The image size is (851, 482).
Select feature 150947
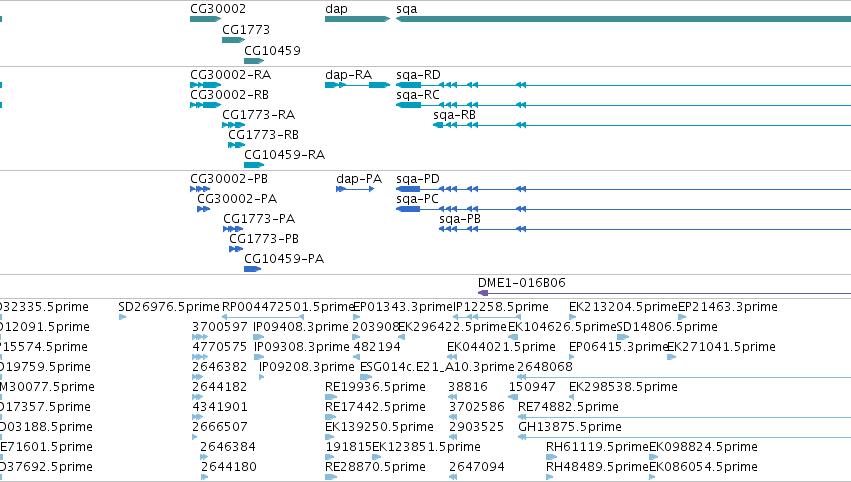click(532, 387)
